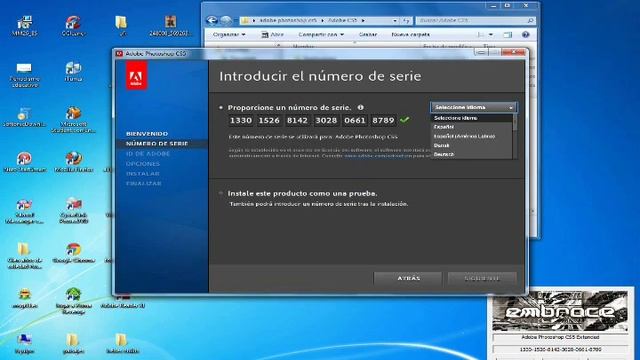This screenshot has height=360, width=640.
Task: Click the serial field containing 3028
Action: click(x=326, y=120)
